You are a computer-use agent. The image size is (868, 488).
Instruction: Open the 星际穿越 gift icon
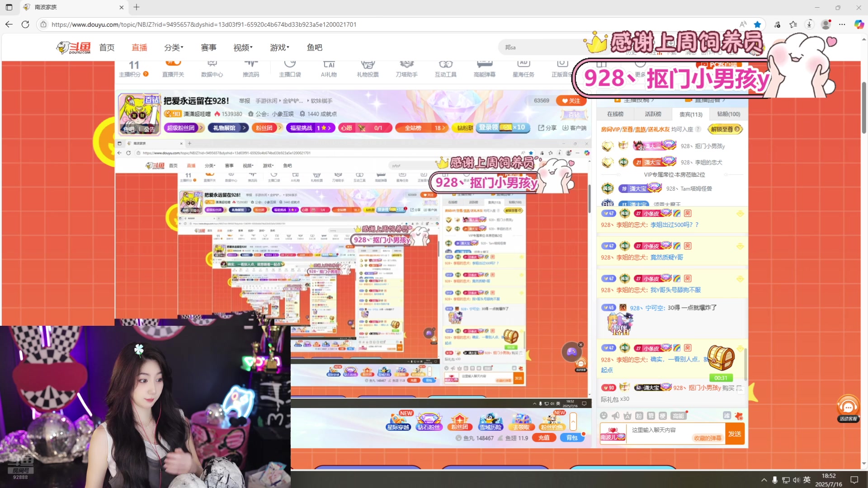[x=398, y=421]
